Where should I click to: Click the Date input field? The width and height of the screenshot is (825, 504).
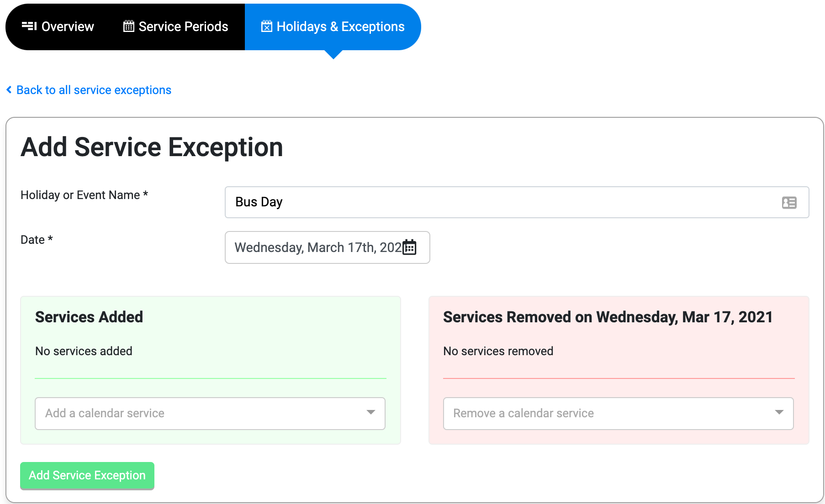pos(327,247)
